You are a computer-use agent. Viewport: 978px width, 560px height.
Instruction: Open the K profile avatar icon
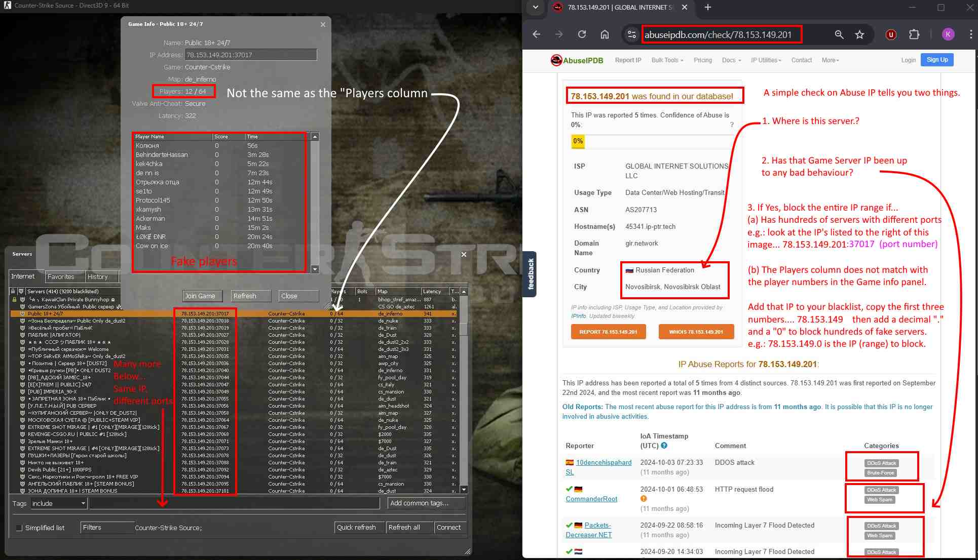tap(948, 34)
